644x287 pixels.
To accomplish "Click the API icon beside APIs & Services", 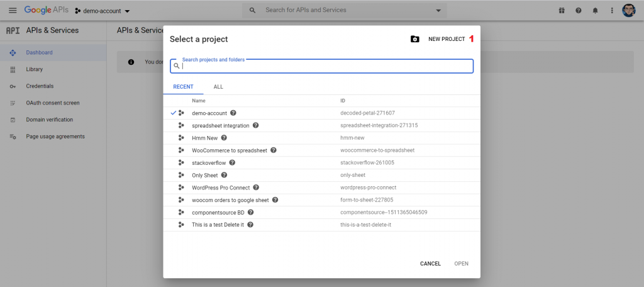I will pos(13,30).
